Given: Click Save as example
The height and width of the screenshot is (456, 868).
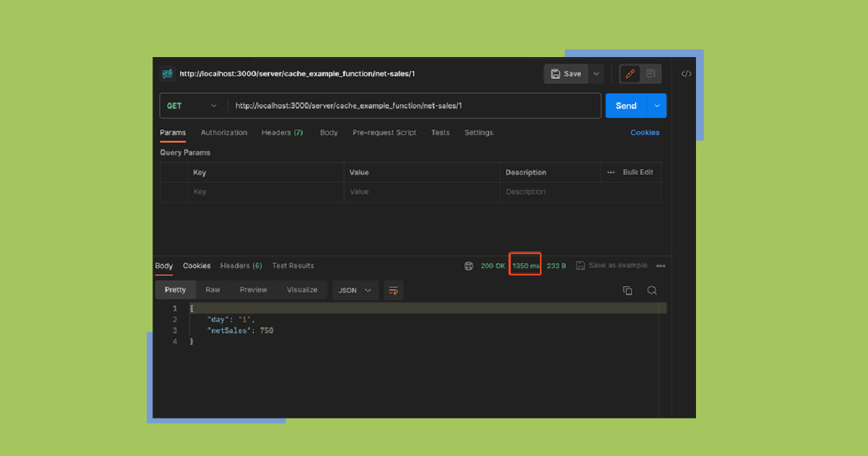Looking at the screenshot, I should (611, 266).
